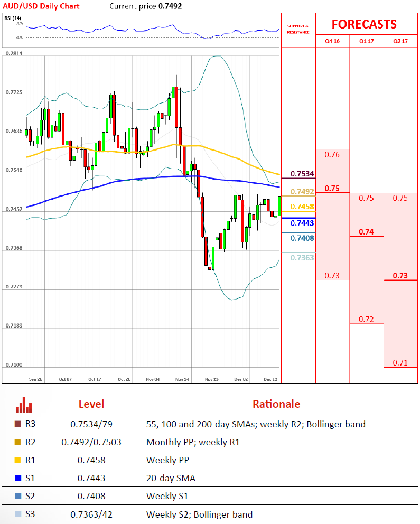Viewport: 420px width, 524px height.
Task: Click the Monthly PP; weekly R1 rationale
Action: click(193, 442)
